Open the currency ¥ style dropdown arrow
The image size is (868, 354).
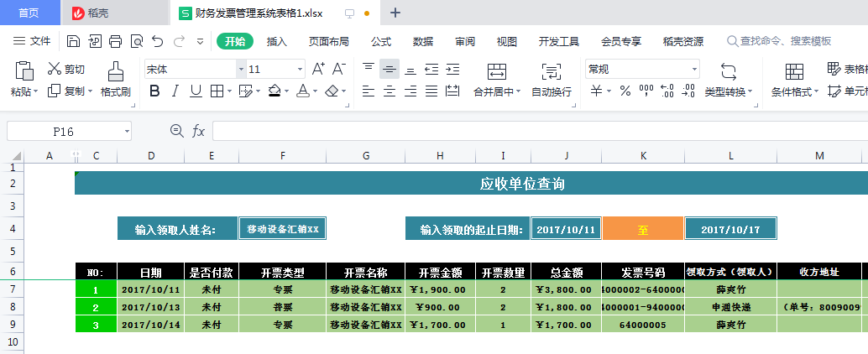point(609,91)
